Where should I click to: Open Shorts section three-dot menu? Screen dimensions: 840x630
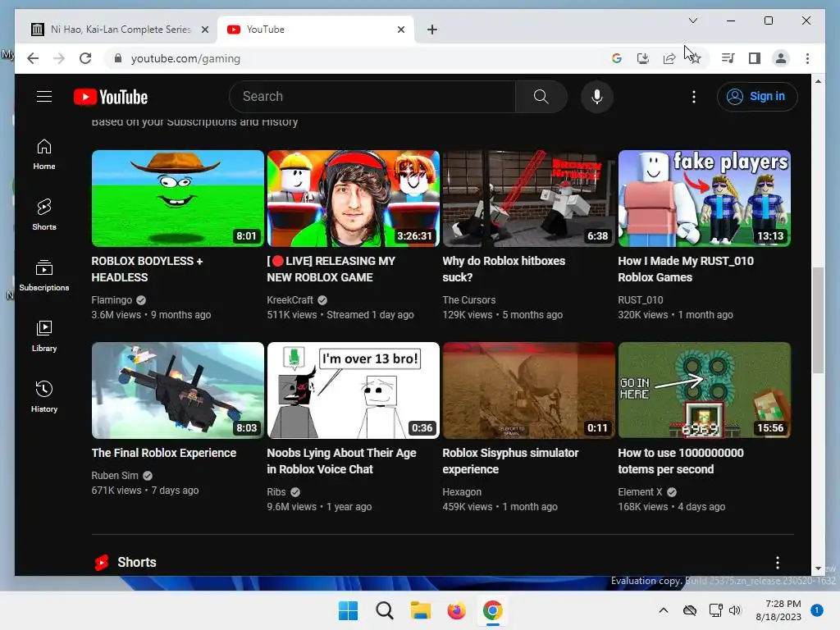tap(778, 562)
